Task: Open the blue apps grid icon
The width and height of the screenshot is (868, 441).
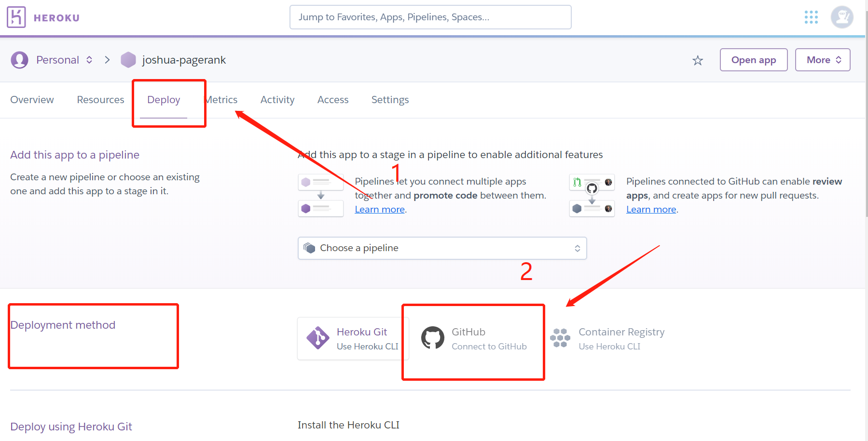Action: tap(811, 17)
